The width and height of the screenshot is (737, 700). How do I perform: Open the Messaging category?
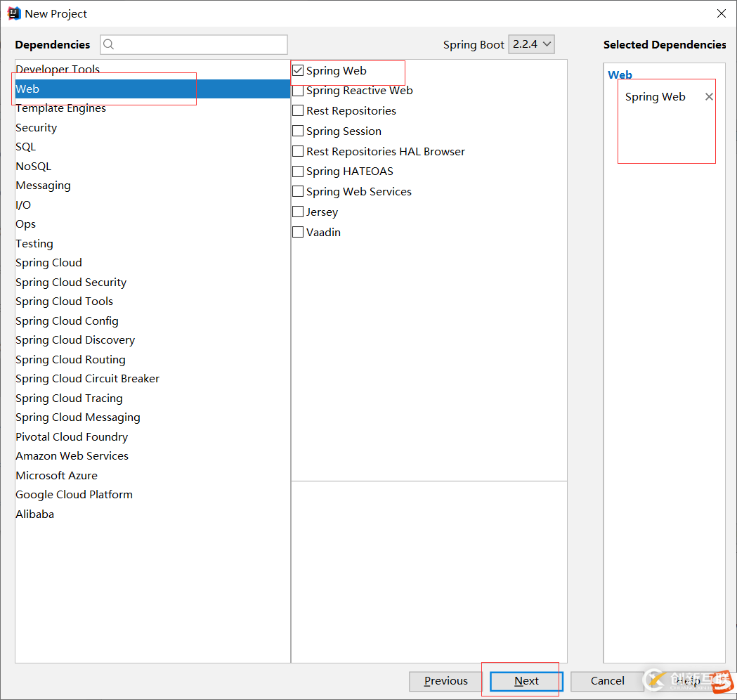152,186
